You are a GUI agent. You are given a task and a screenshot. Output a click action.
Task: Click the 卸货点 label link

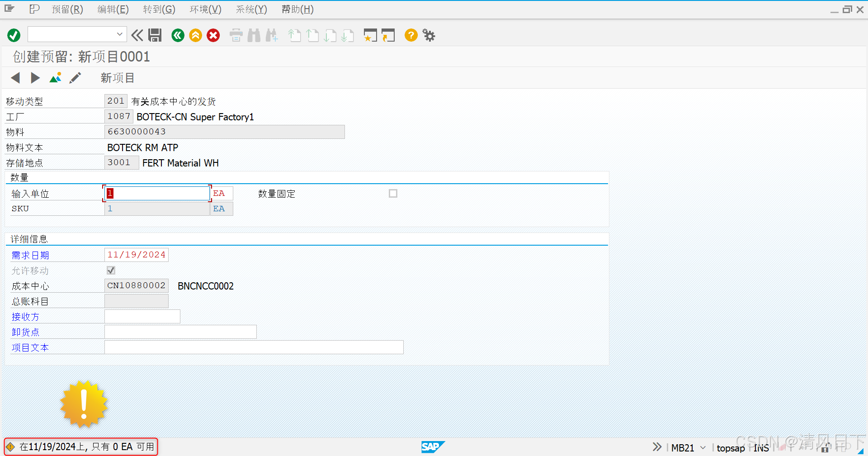[25, 332]
